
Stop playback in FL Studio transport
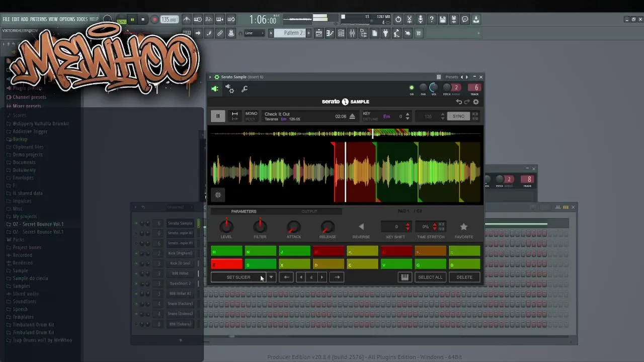tap(143, 20)
